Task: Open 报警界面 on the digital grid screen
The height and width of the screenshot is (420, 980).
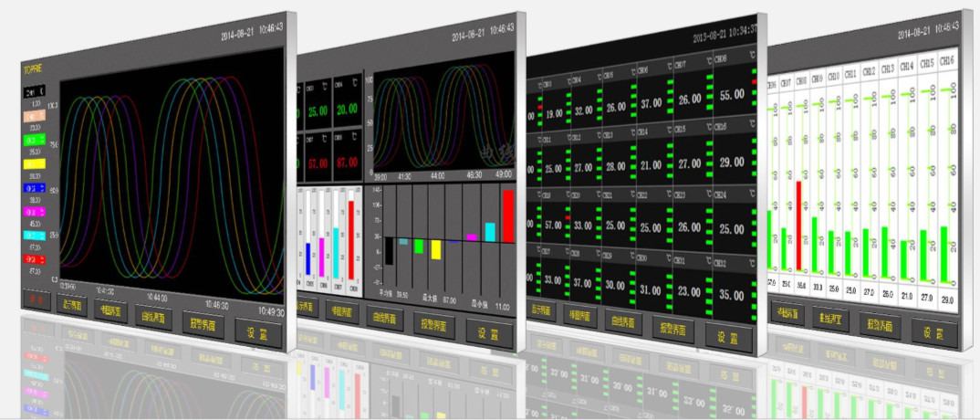Action: click(671, 327)
